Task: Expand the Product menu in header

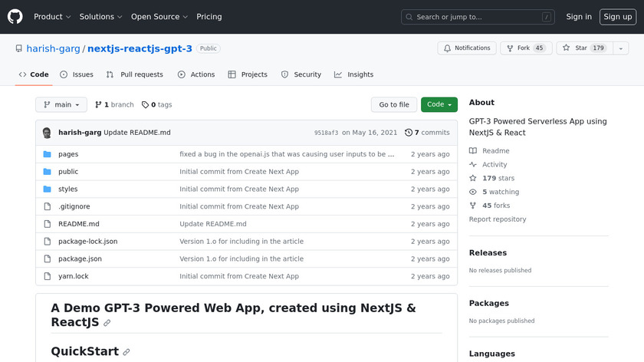Action: coord(52,17)
